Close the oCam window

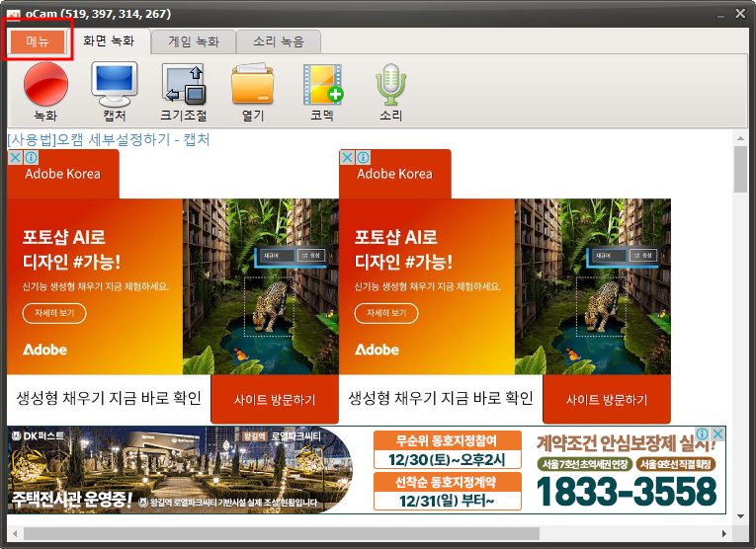click(740, 14)
